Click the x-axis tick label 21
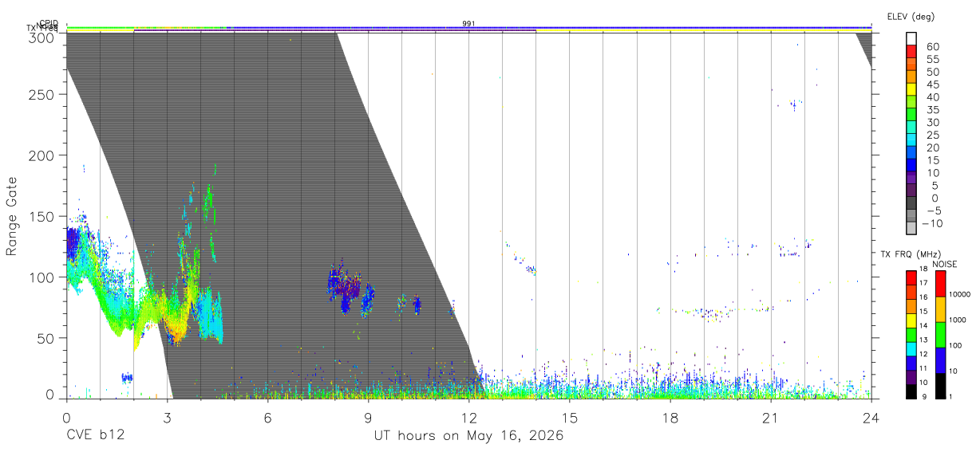 [x=771, y=417]
